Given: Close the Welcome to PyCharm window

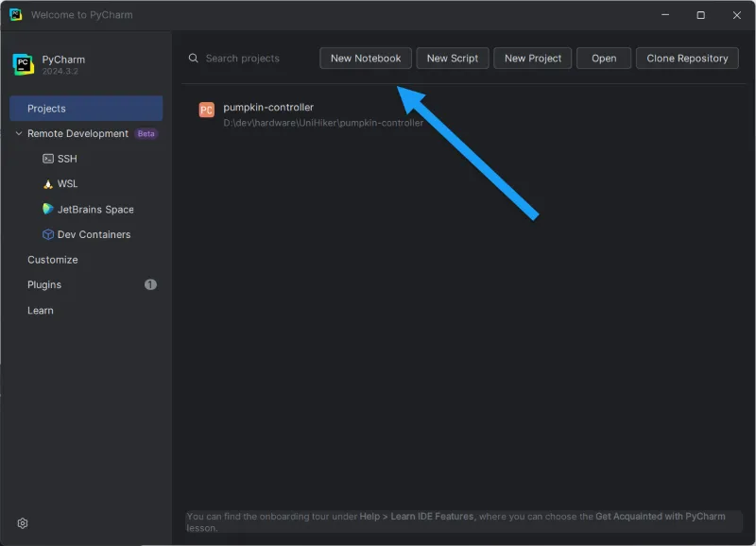Looking at the screenshot, I should coord(737,15).
